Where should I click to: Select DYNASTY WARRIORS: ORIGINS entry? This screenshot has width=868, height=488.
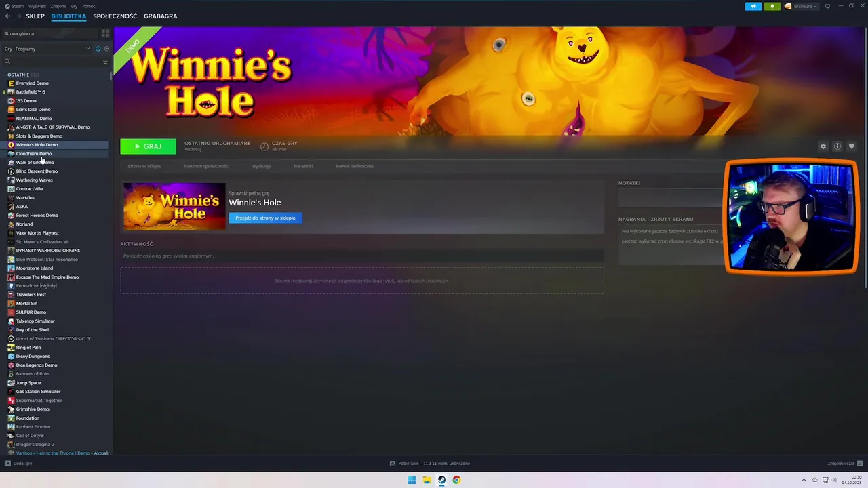(47, 251)
